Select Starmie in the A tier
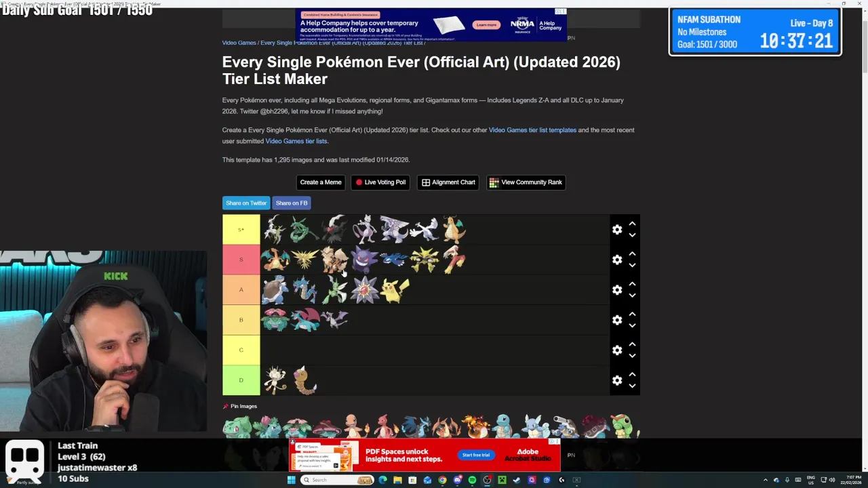 pos(365,290)
